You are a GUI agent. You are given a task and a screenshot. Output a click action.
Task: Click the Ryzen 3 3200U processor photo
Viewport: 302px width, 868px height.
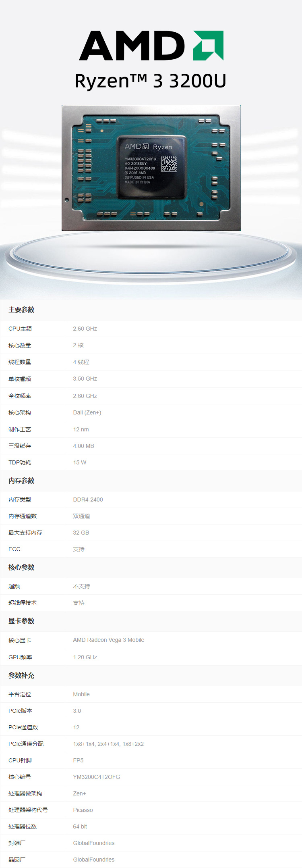tap(151, 168)
